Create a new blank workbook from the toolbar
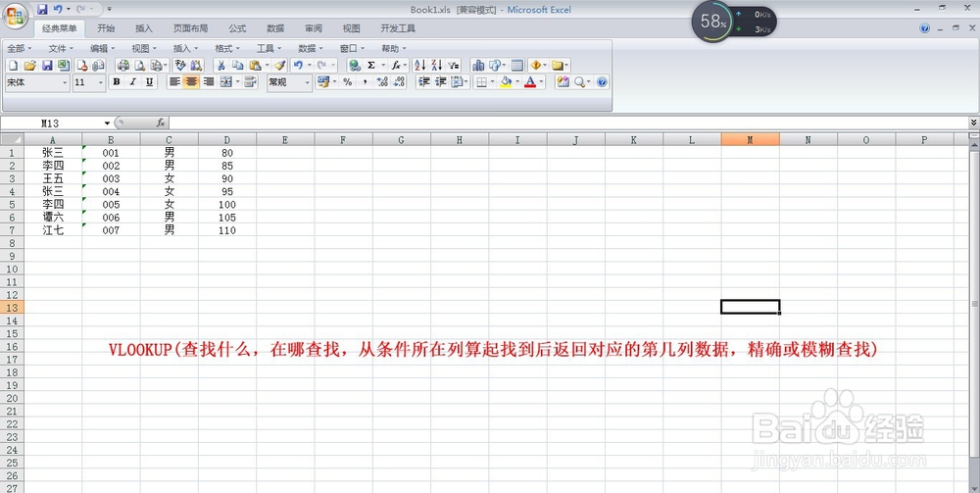This screenshot has height=493, width=980. pyautogui.click(x=13, y=65)
